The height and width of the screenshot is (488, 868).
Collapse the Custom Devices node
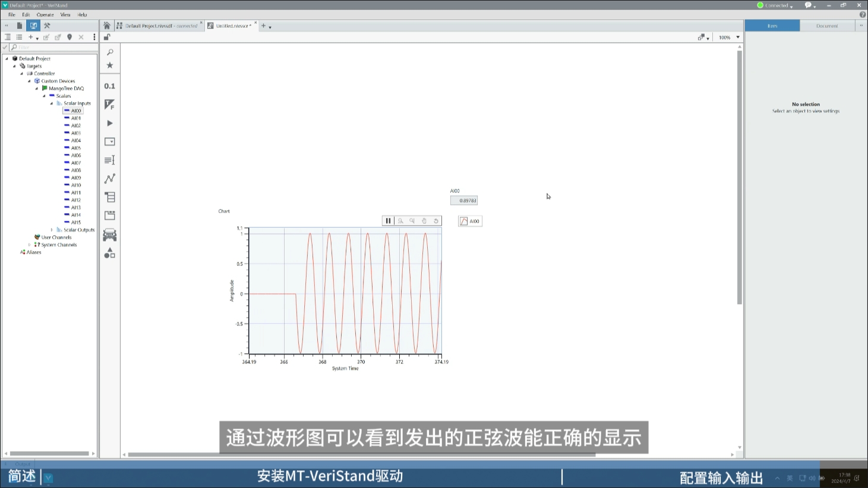[x=29, y=81]
